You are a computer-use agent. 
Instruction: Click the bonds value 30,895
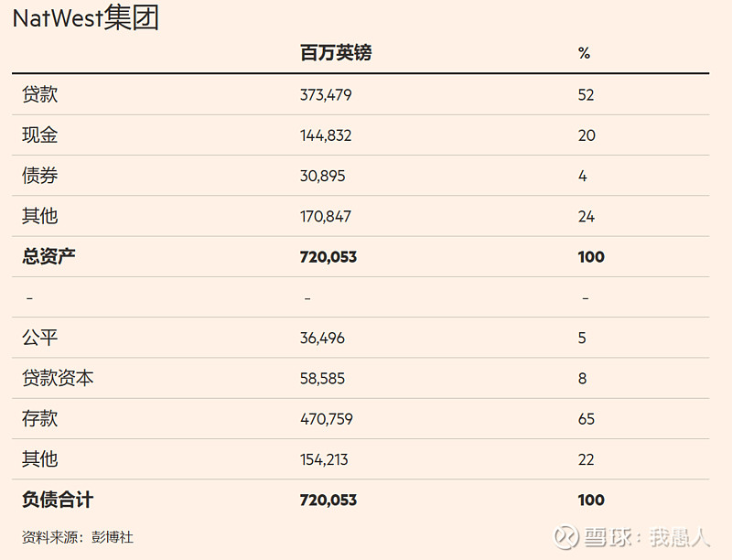click(323, 176)
